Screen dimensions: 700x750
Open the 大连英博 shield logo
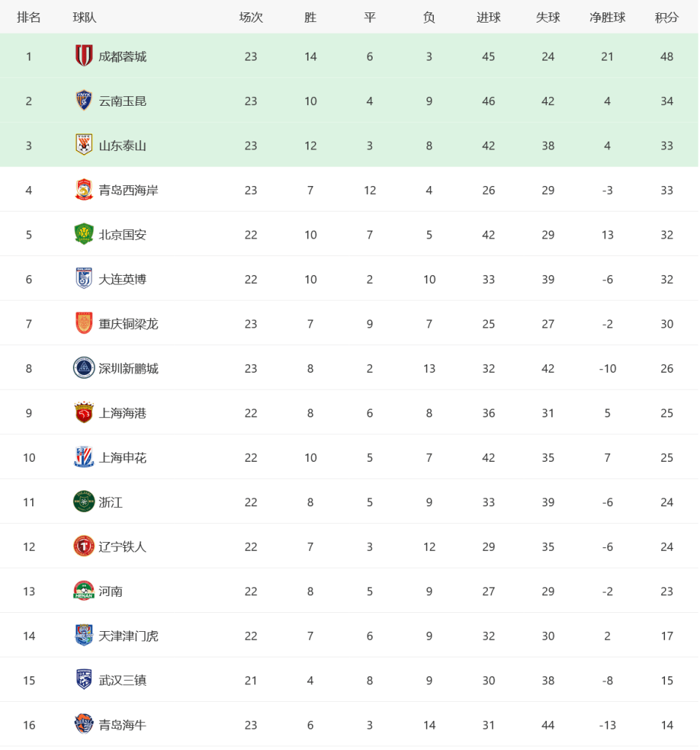[84, 279]
